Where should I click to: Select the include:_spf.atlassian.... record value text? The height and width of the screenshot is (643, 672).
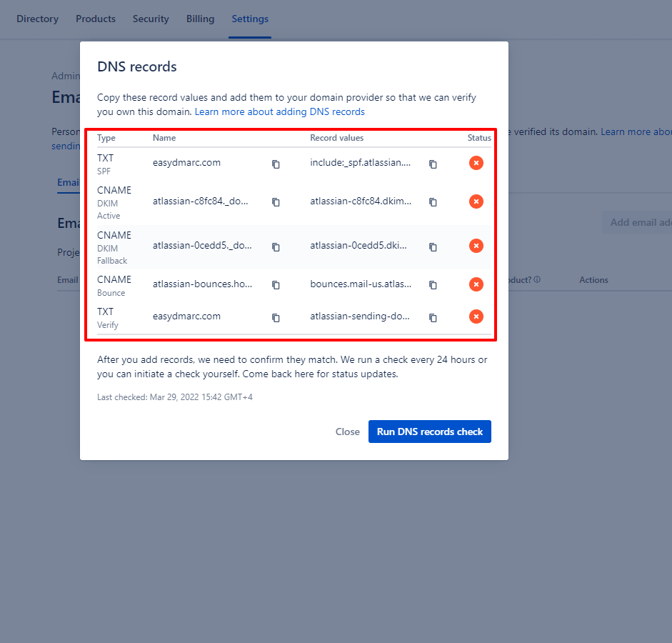point(361,162)
